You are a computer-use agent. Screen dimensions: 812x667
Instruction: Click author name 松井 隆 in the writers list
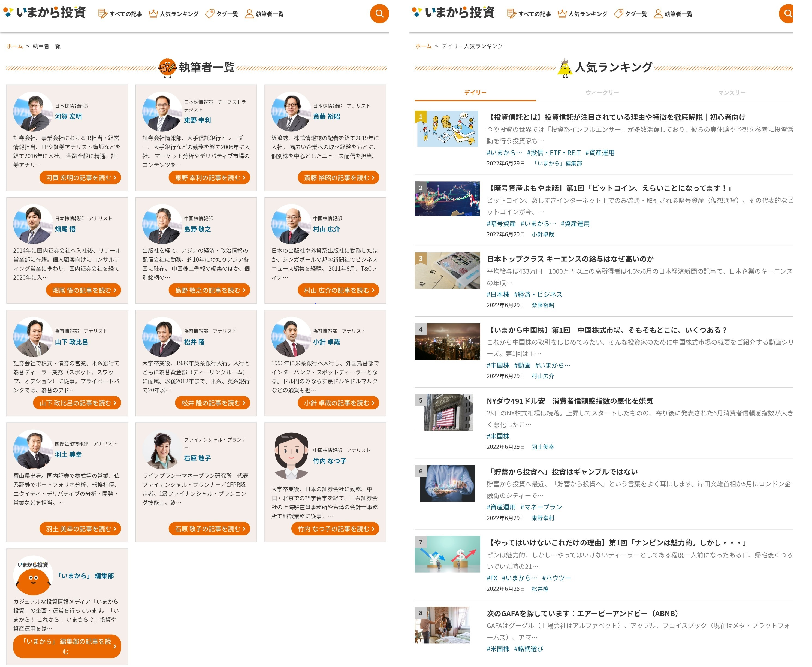point(194,342)
